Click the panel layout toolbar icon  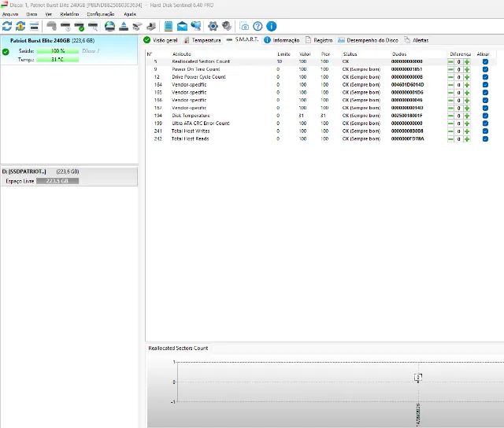pos(34,26)
